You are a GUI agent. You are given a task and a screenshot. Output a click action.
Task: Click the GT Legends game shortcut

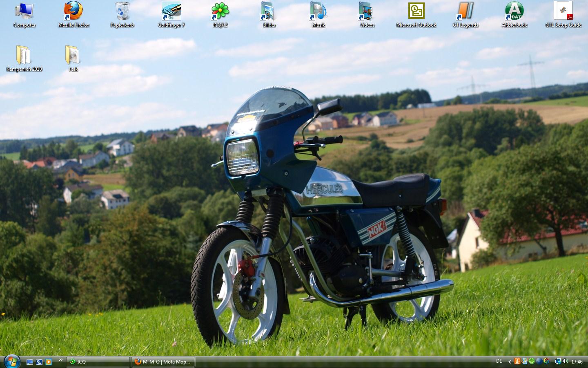465,12
